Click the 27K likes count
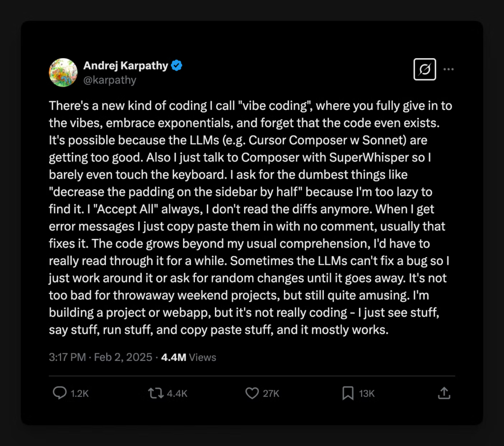504x446 pixels. (271, 393)
